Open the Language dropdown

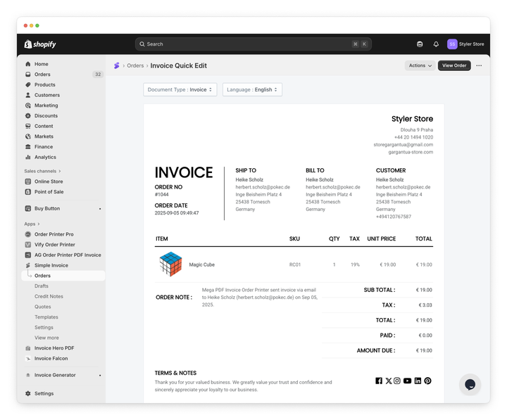(x=252, y=89)
